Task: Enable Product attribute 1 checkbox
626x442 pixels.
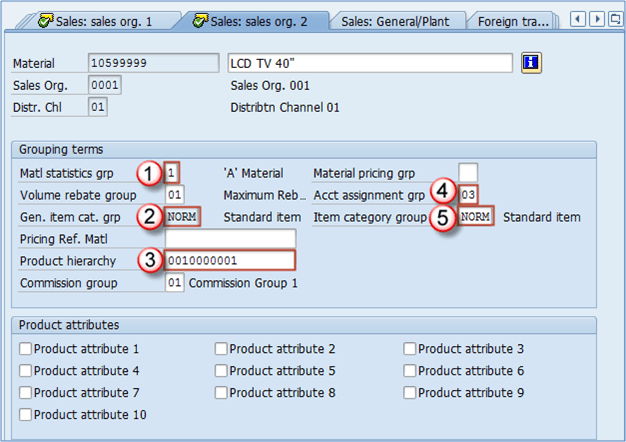Action: (x=26, y=349)
